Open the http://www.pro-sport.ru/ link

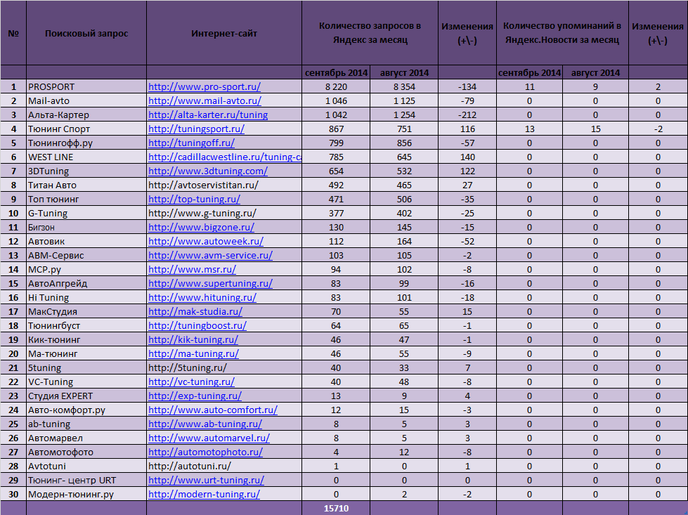coord(204,87)
